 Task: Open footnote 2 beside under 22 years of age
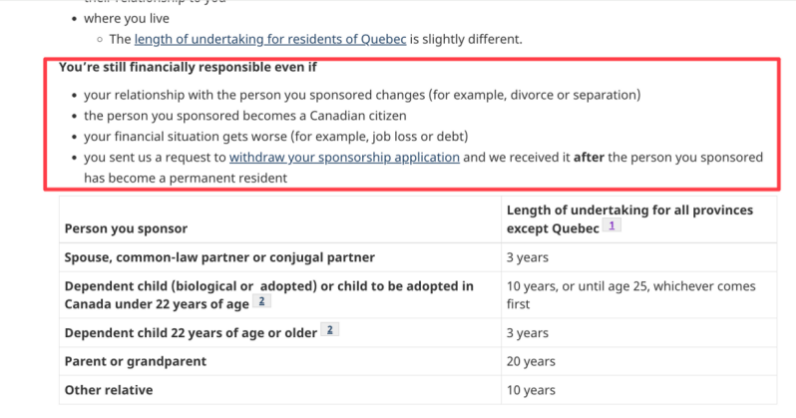262,302
